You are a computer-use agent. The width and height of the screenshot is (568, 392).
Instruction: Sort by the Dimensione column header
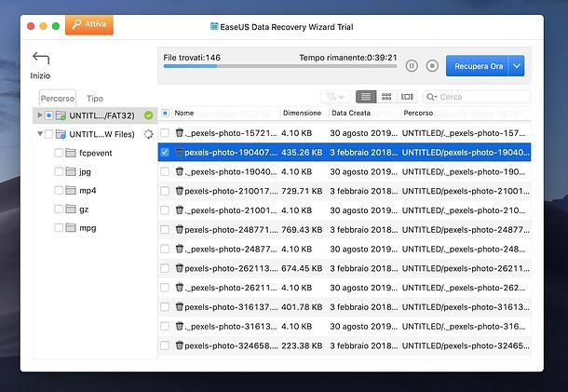click(302, 113)
